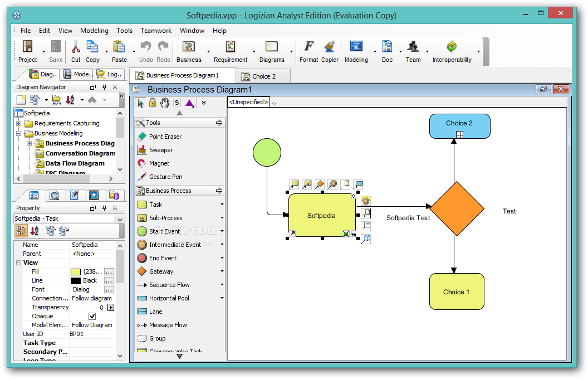The image size is (588, 379).
Task: Open the Task palette dropdown arrow
Action: point(222,205)
